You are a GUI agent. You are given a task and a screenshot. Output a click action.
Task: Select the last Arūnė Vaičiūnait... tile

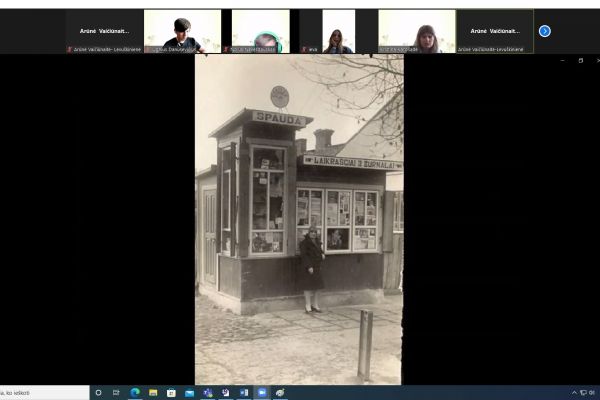495,31
